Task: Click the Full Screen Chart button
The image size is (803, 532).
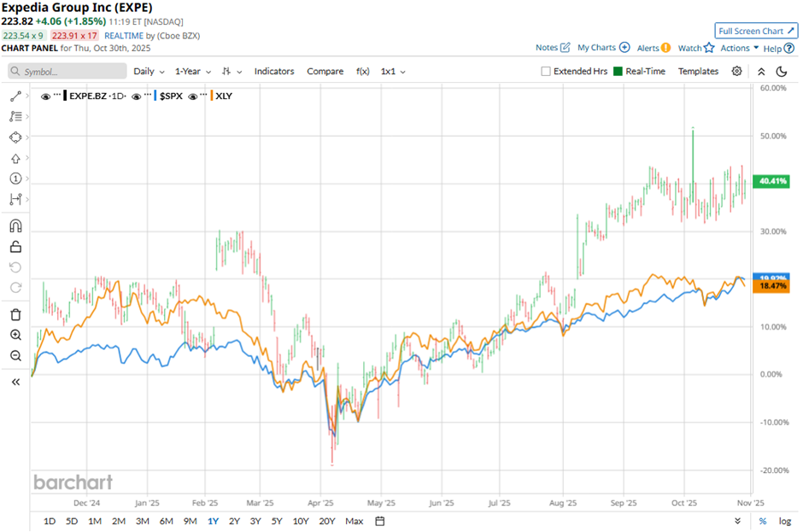Action: pyautogui.click(x=756, y=31)
